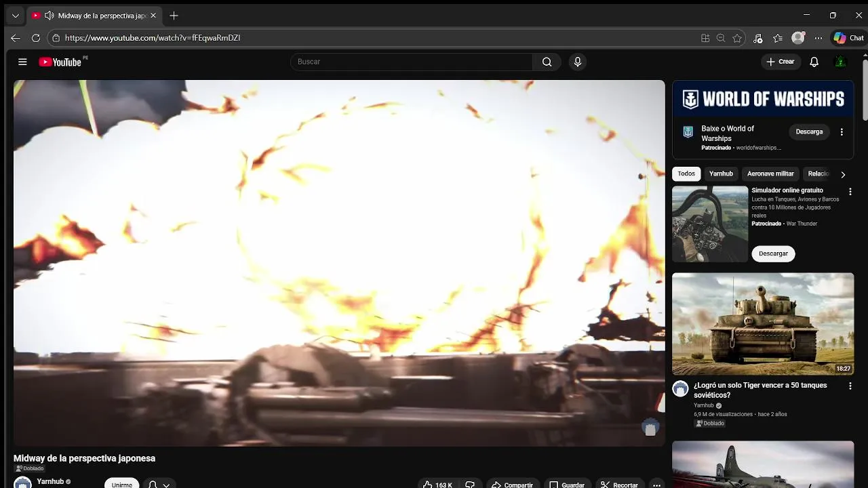The height and width of the screenshot is (488, 868).
Task: Click the Crear button
Action: point(780,62)
